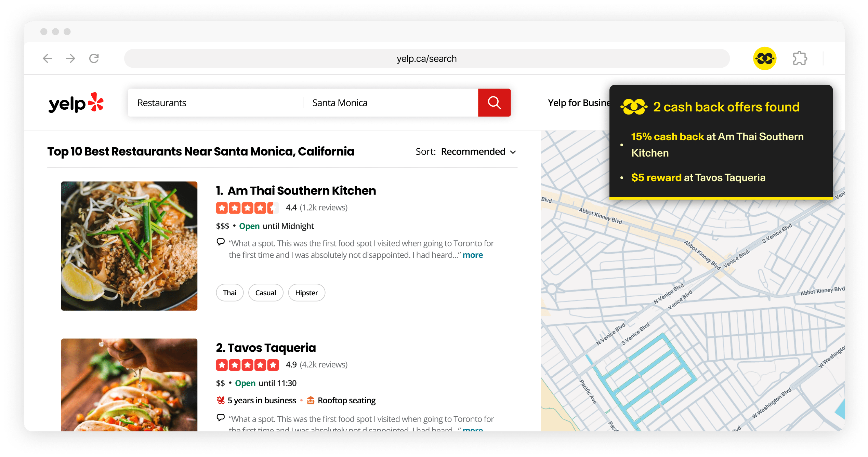Image resolution: width=868 pixels, height=457 pixels.
Task: Click the star rating of Tavos Taqueria
Action: click(x=247, y=365)
